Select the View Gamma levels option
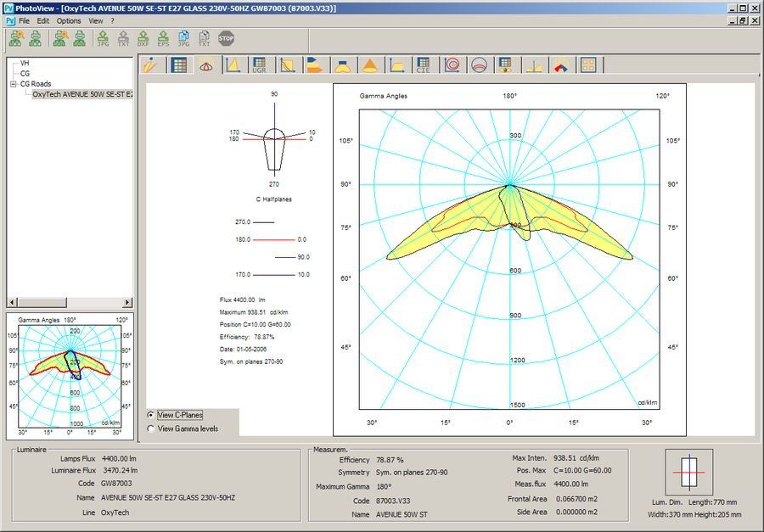This screenshot has height=532, width=764. (151, 428)
